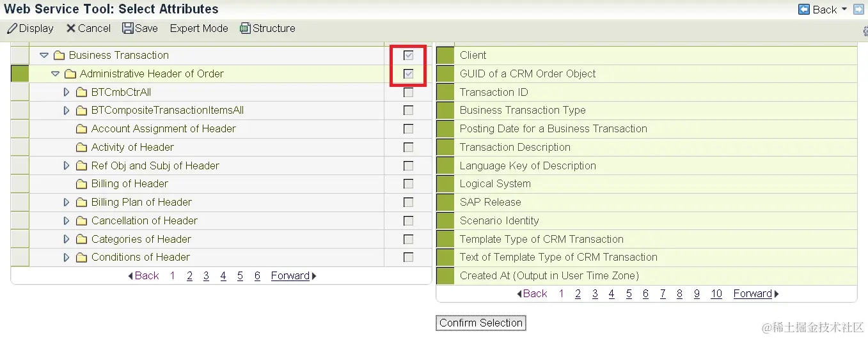Click the Confirm Selection button
The width and height of the screenshot is (868, 338).
[x=481, y=323]
